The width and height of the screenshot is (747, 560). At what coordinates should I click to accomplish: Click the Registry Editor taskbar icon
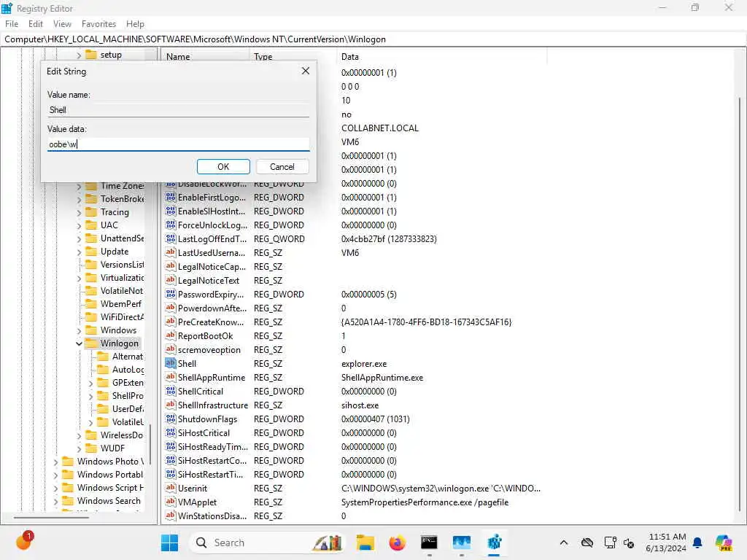494,542
